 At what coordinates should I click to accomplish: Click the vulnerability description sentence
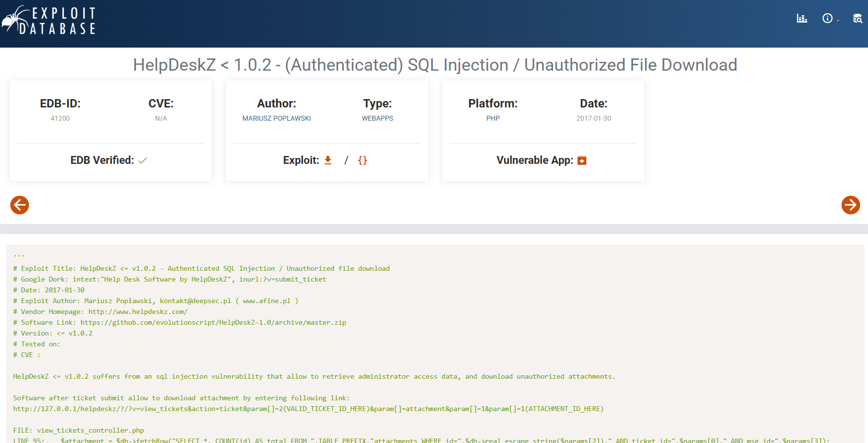314,376
